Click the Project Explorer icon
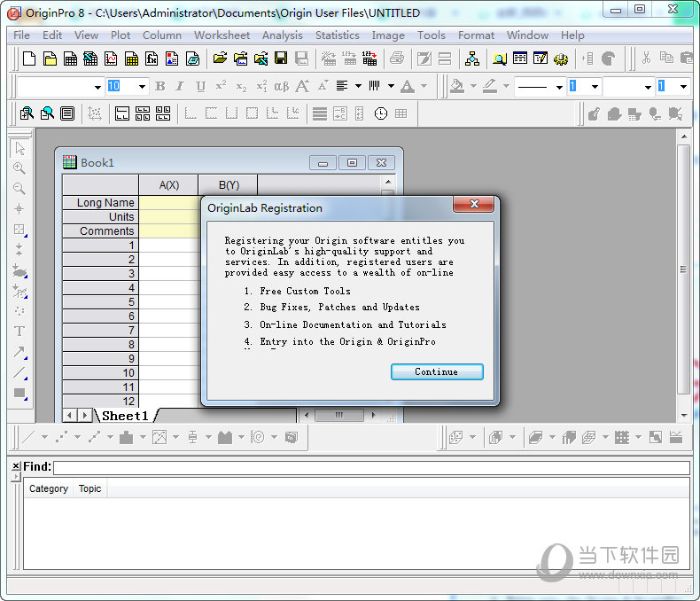 [472, 59]
